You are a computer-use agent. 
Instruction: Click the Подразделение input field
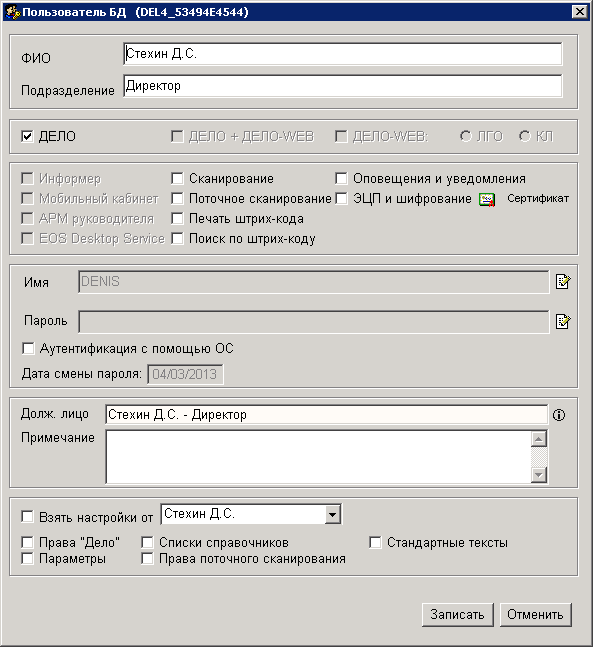point(343,86)
